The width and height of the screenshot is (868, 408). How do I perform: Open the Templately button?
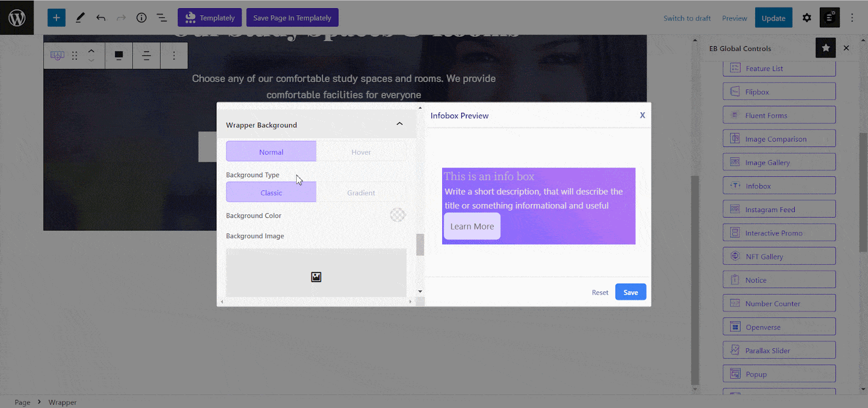click(x=210, y=17)
